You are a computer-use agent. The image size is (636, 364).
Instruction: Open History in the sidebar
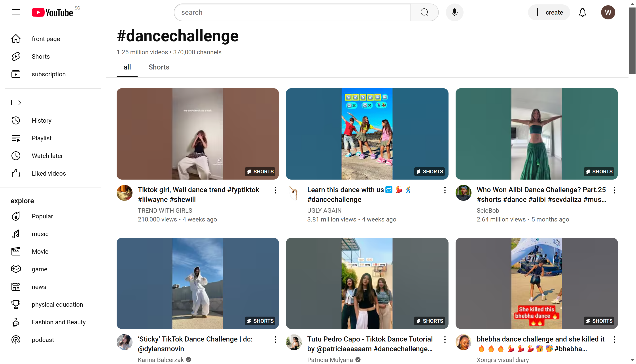click(x=41, y=120)
